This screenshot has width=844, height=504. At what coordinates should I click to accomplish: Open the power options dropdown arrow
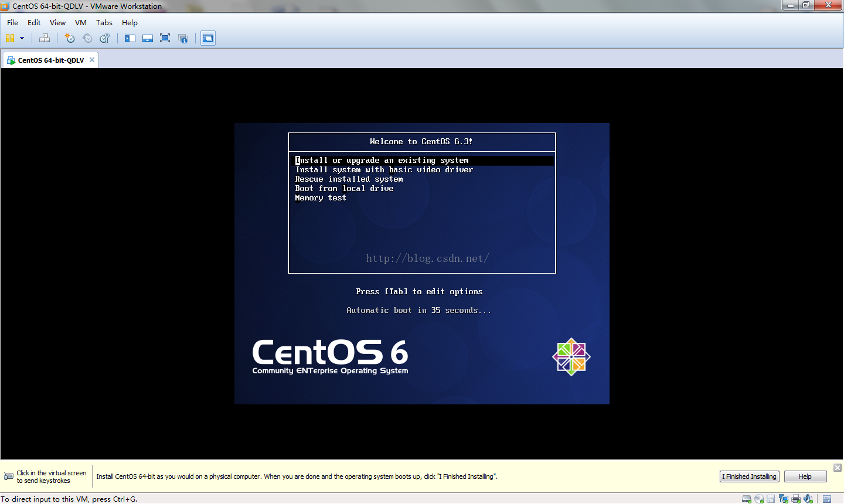(x=22, y=38)
